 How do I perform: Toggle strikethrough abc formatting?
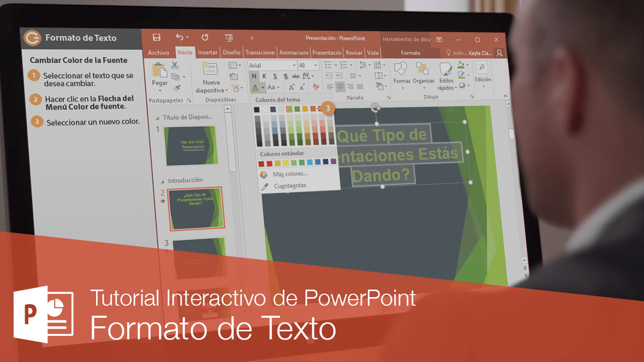(296, 76)
